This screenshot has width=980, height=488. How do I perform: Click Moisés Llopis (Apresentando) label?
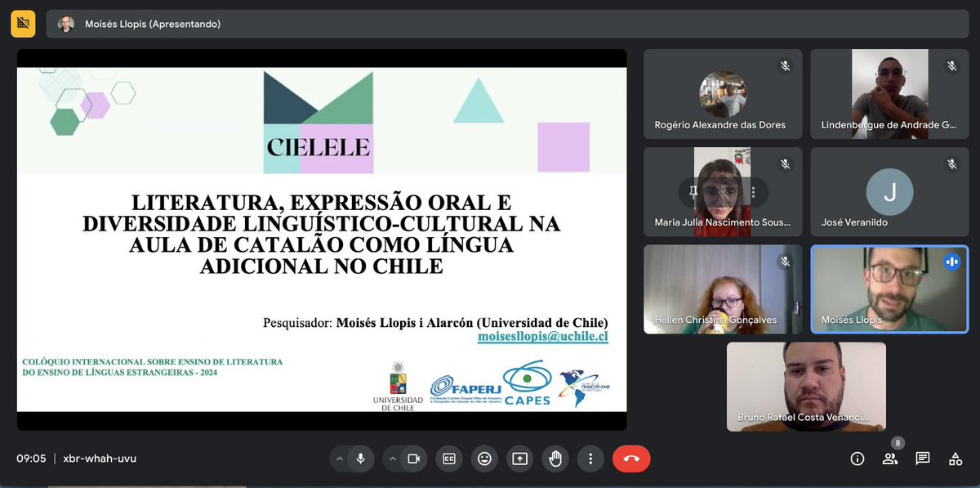coord(153,24)
